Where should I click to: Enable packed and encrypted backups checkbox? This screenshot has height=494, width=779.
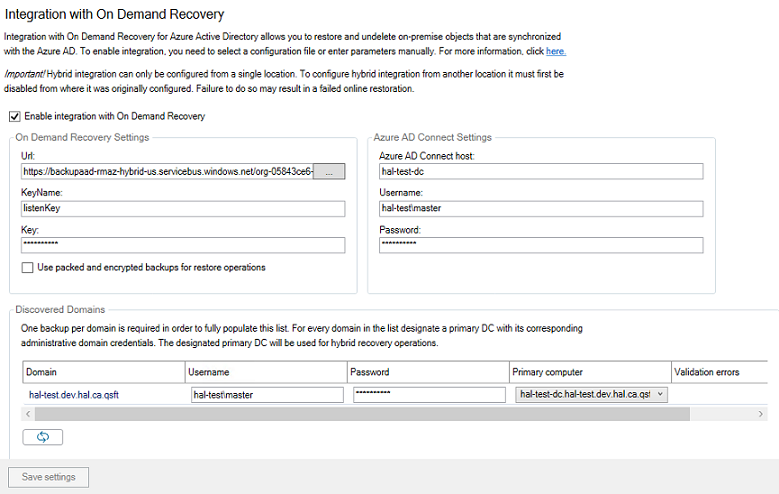pyautogui.click(x=27, y=267)
